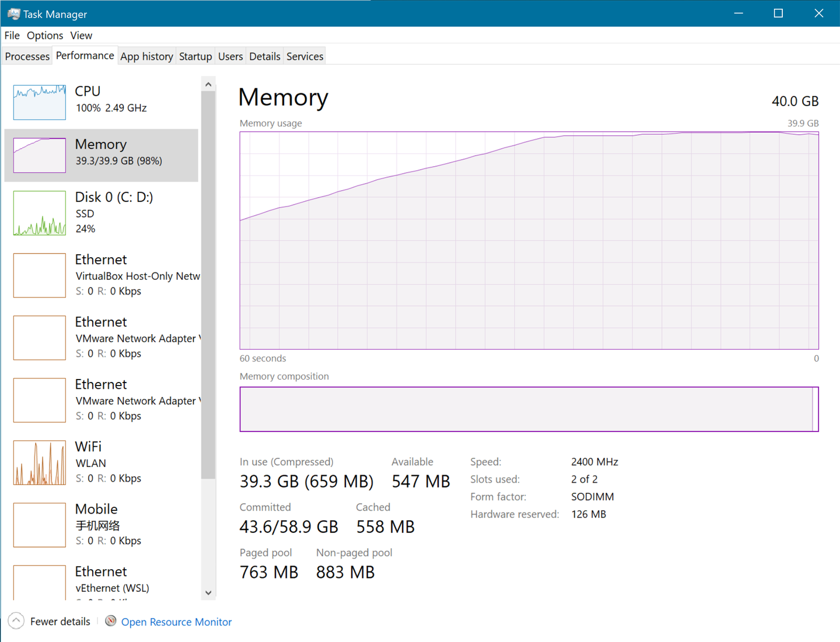Click the Task Manager app icon in title bar

[x=13, y=13]
